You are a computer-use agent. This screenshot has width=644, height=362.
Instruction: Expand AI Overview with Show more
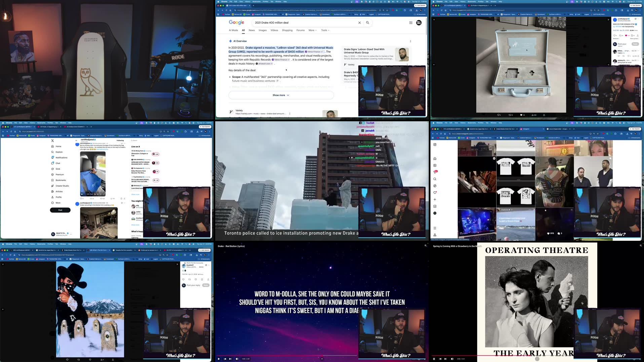coord(281,95)
